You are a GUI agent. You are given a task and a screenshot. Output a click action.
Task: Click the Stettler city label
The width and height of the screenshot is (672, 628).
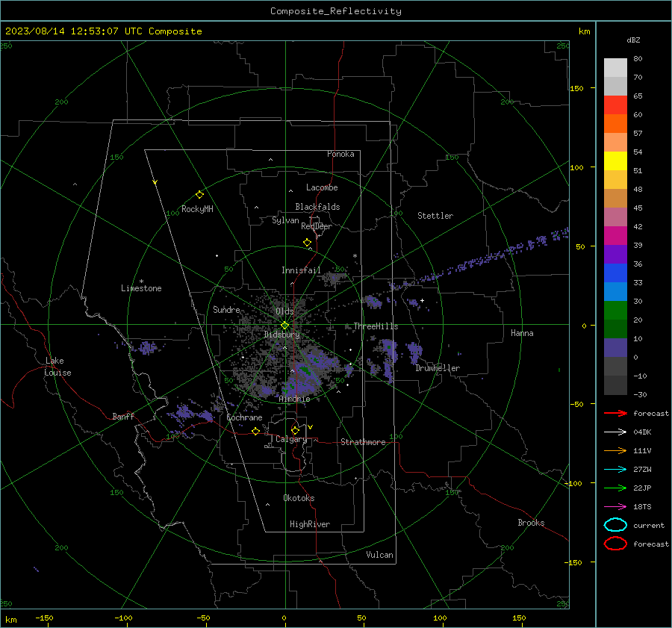click(x=435, y=216)
